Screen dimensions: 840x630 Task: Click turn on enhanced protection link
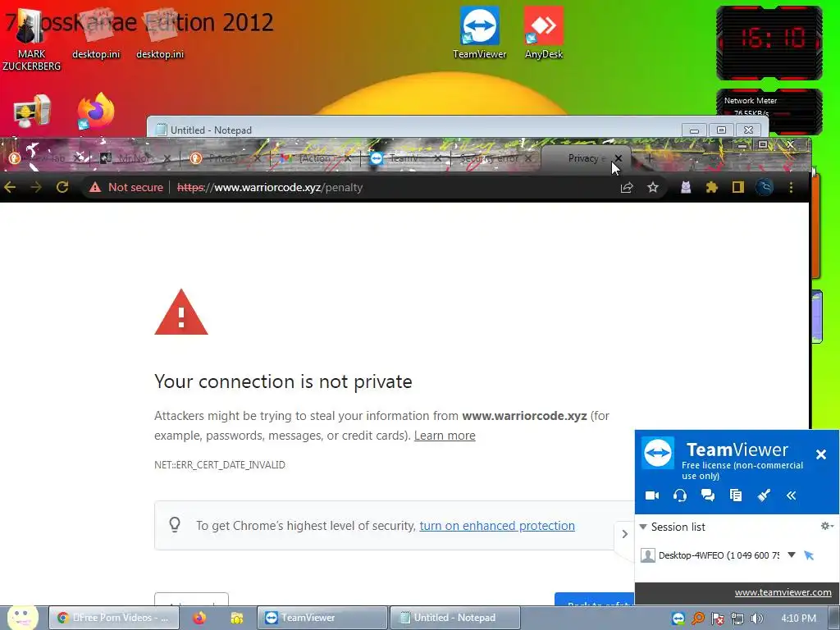pyautogui.click(x=497, y=526)
